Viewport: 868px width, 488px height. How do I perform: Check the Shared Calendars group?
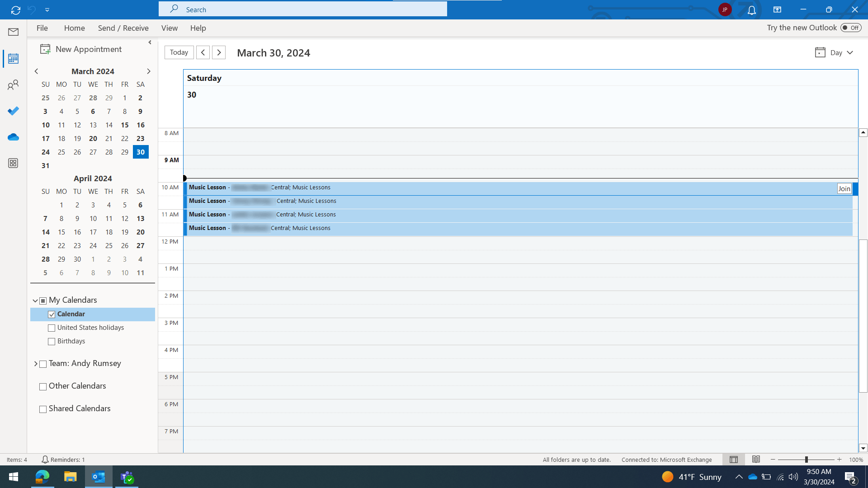(x=43, y=409)
